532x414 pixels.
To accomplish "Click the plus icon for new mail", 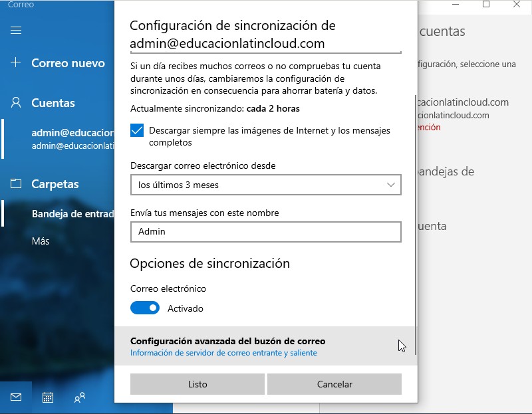I will click(x=15, y=62).
